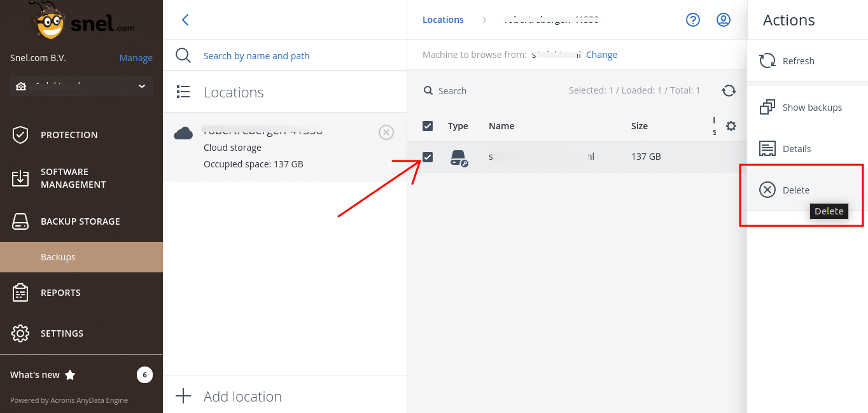Toggle the select-all header checkbox

coord(428,126)
